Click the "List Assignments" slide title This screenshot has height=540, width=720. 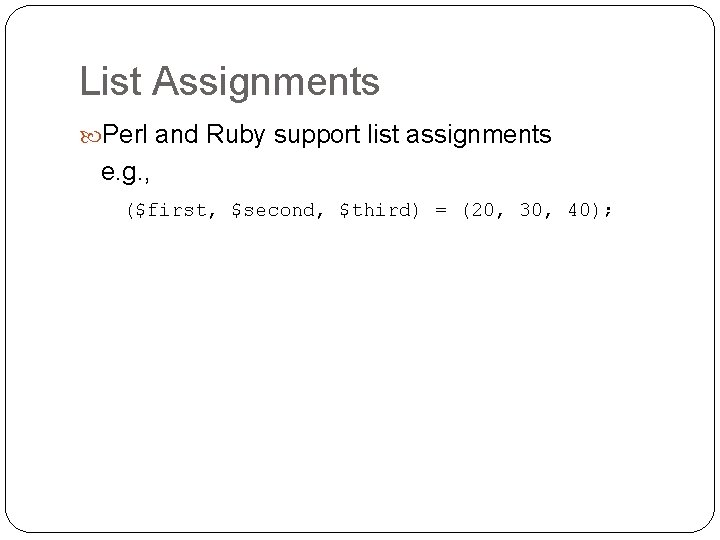tap(229, 82)
